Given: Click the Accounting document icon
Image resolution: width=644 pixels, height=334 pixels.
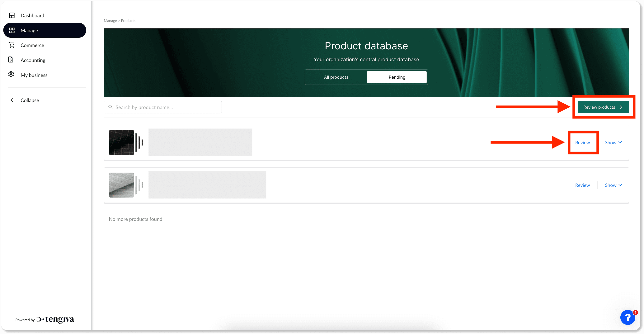Looking at the screenshot, I should point(11,60).
